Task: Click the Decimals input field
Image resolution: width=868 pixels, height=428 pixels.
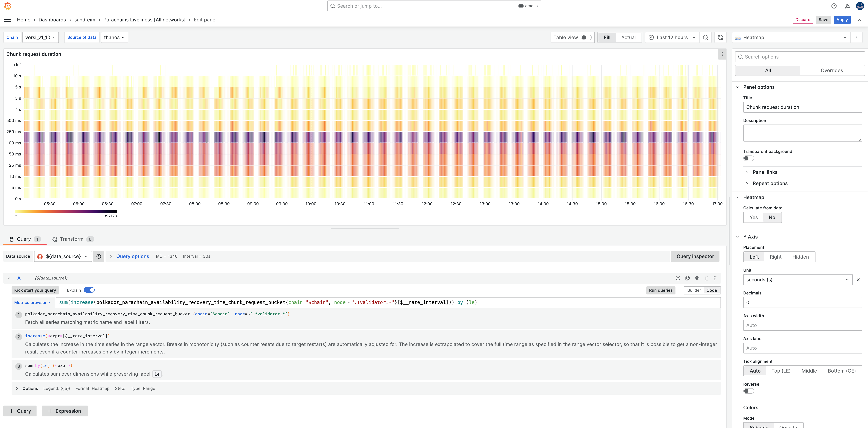Action: coord(802,302)
